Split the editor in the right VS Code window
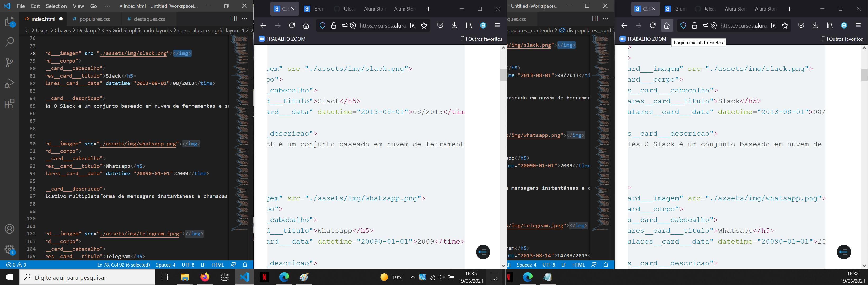Screen dimensions: 868x285 click(x=595, y=19)
